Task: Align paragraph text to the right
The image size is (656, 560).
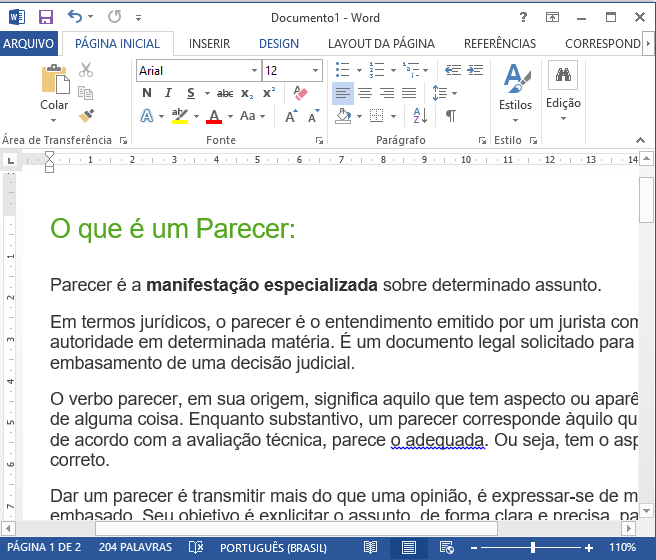Action: 387,93
